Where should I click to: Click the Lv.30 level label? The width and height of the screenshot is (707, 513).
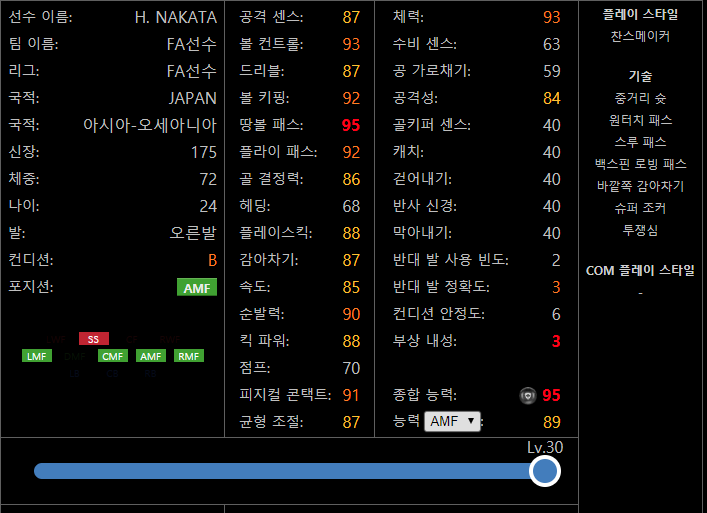pos(545,447)
